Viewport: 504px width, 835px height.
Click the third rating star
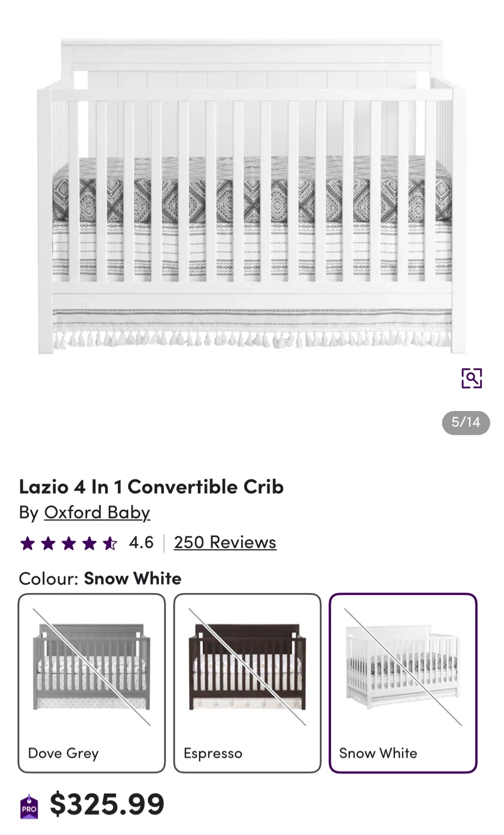68,543
